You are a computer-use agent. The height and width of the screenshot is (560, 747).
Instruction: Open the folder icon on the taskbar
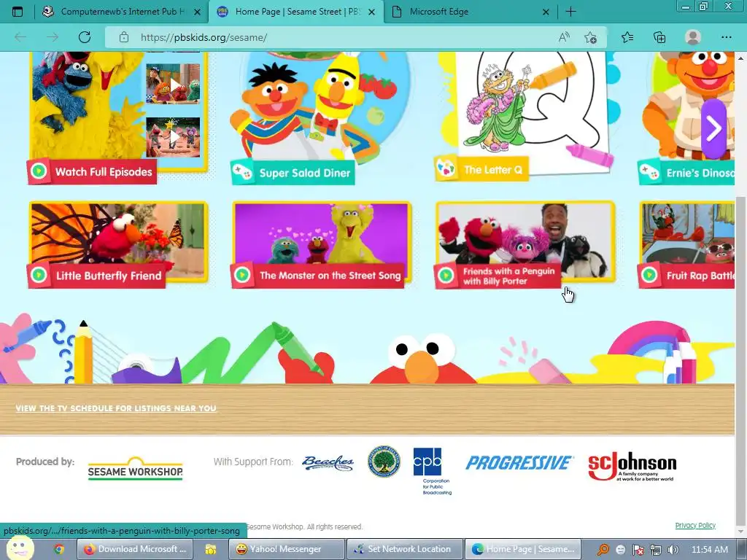(210, 549)
